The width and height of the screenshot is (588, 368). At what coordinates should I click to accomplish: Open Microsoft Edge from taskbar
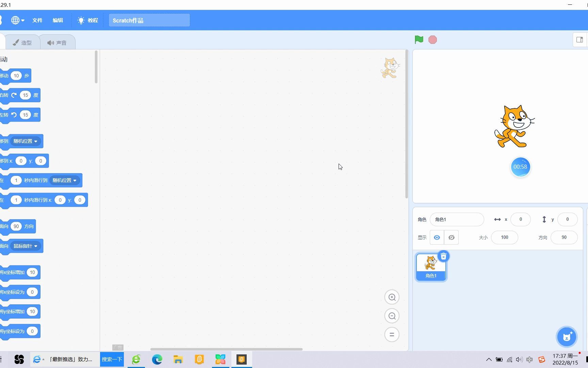click(157, 359)
